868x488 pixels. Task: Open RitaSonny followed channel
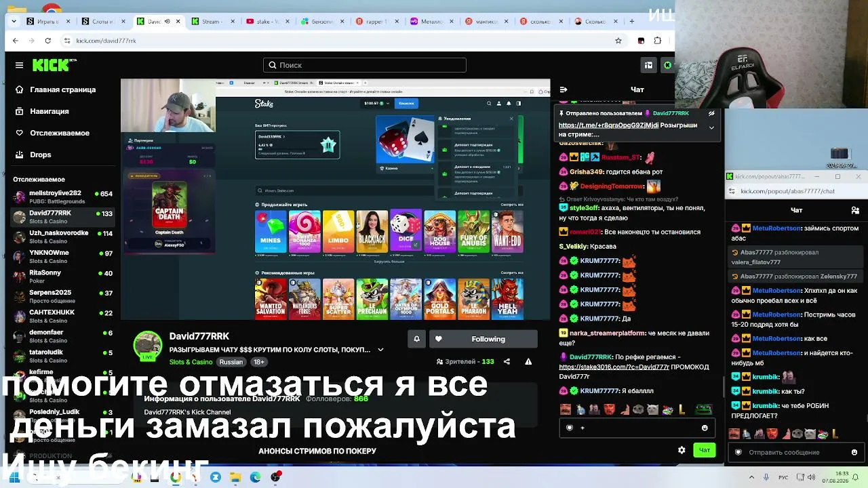(62, 276)
